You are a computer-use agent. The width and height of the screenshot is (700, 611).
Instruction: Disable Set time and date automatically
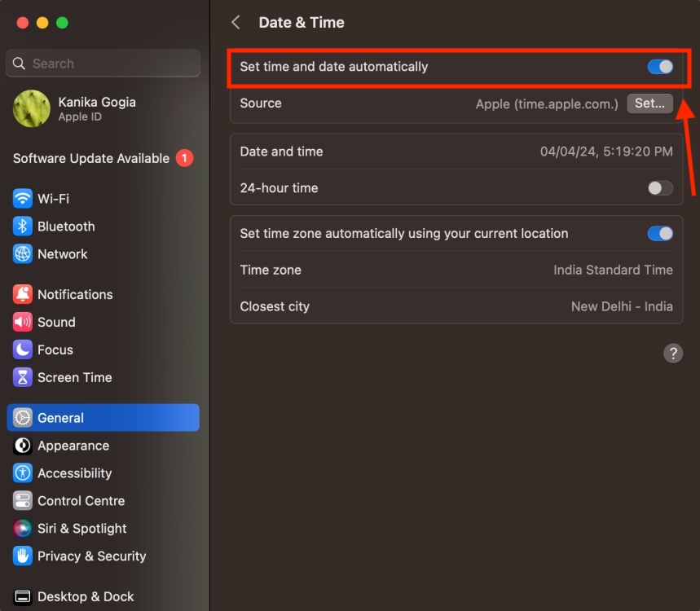coord(660,67)
